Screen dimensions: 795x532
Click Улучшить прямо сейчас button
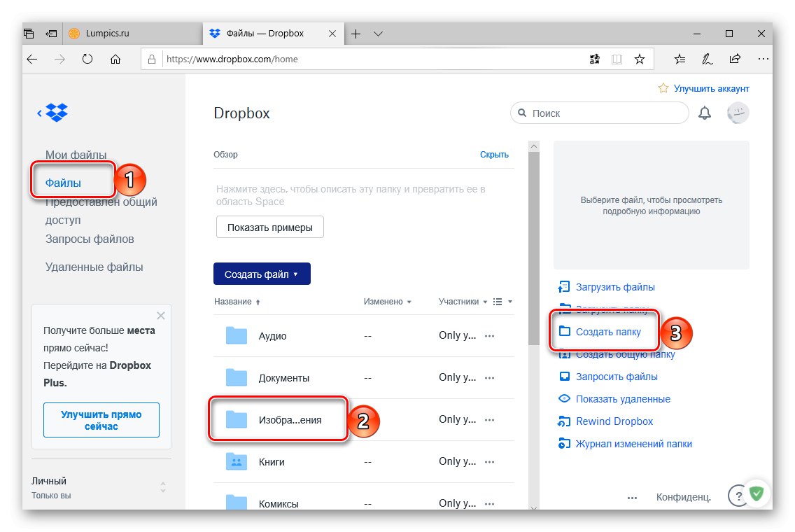(x=101, y=420)
